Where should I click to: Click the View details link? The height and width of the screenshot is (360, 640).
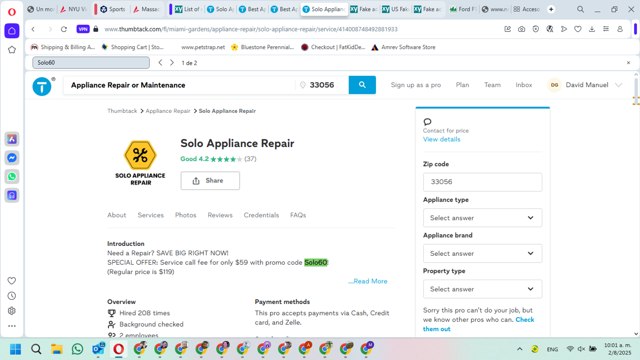[x=442, y=139]
